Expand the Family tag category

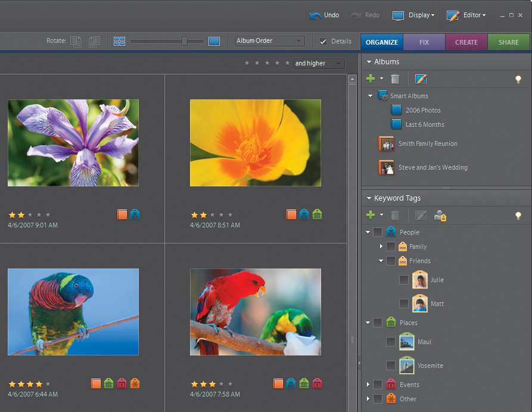381,246
